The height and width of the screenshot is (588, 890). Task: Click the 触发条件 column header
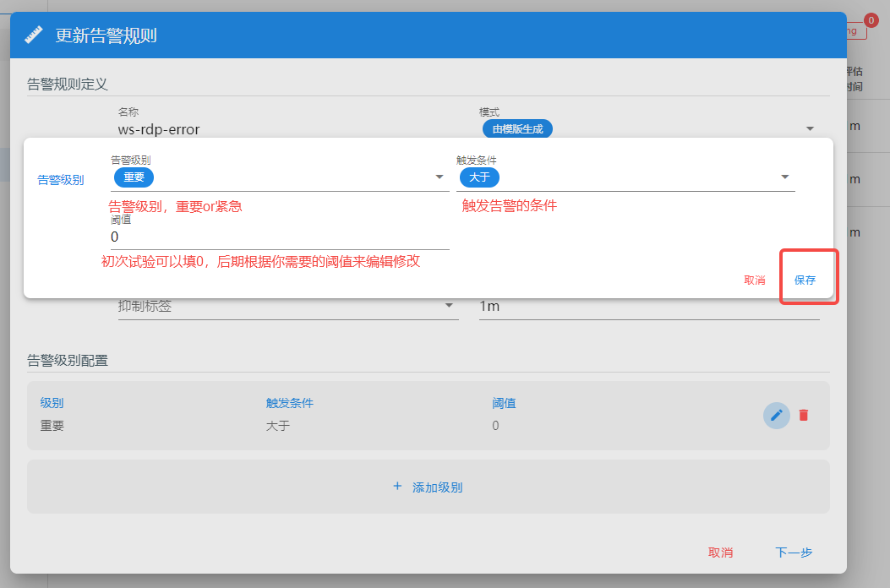tap(289, 403)
